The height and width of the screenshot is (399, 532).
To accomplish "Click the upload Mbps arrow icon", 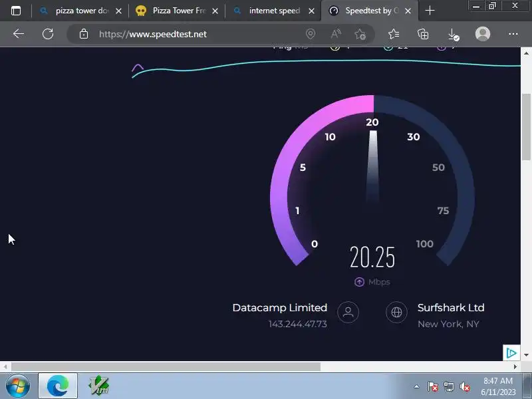I will tap(359, 282).
